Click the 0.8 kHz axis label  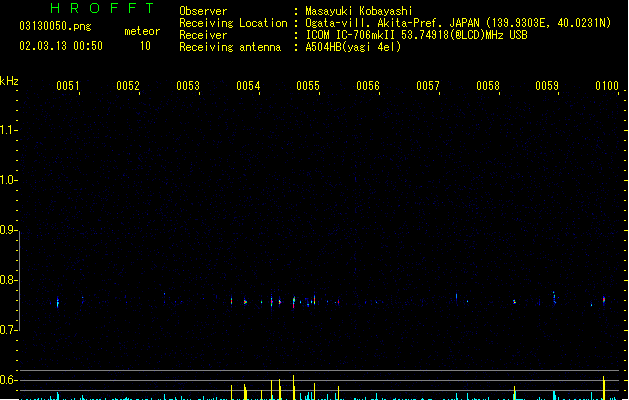tap(8, 280)
